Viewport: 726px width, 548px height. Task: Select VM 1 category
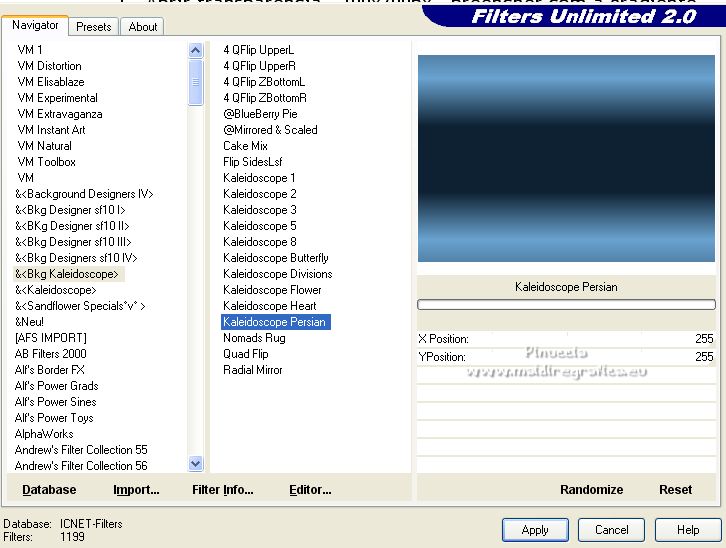pos(30,50)
